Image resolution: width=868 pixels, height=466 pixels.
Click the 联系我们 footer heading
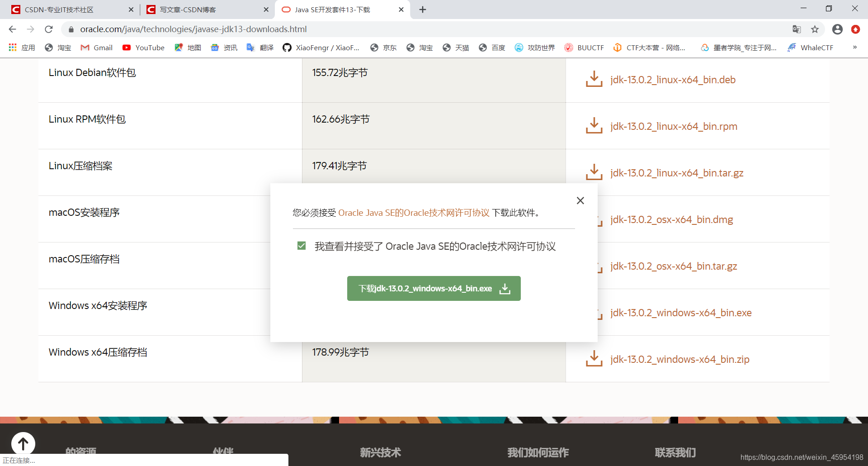[x=675, y=452]
